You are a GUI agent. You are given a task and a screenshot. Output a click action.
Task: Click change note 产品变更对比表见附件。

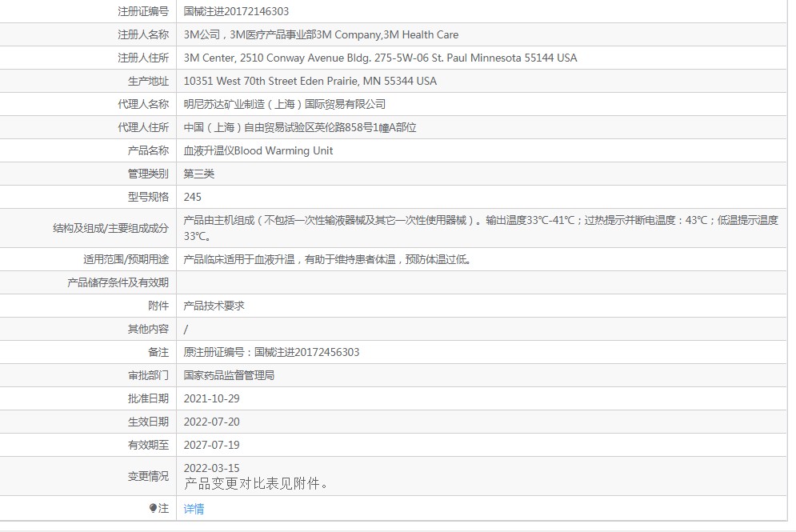pos(256,484)
